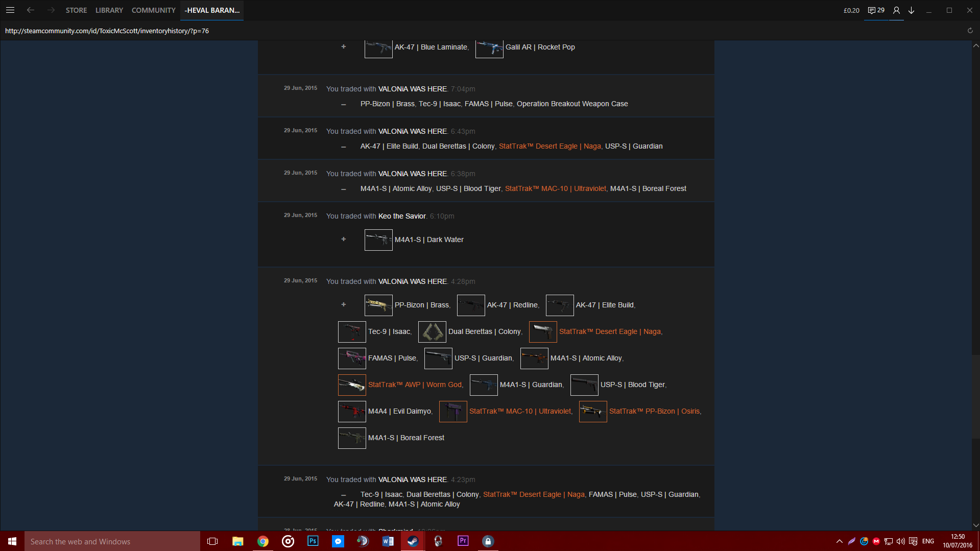980x551 pixels.
Task: Show hidden system tray icons chevron
Action: 839,541
